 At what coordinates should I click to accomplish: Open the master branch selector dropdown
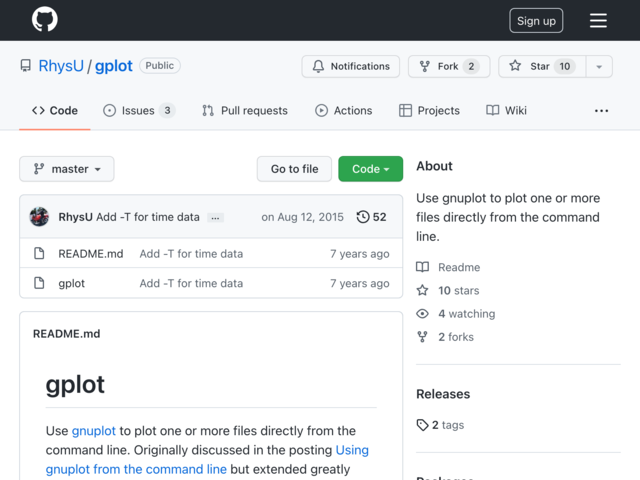point(67,169)
